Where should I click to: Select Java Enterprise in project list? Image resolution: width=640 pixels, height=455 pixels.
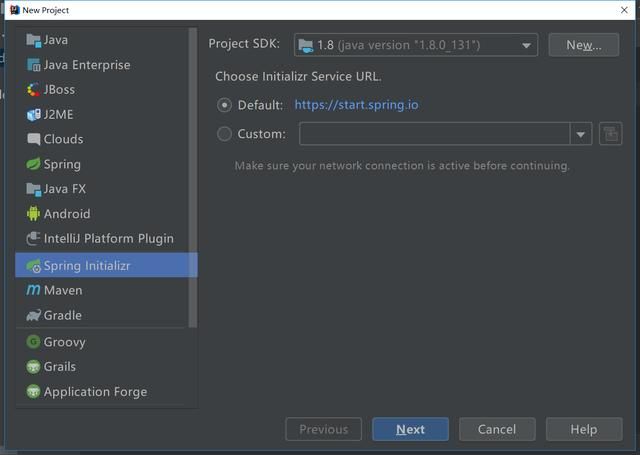[x=87, y=65]
